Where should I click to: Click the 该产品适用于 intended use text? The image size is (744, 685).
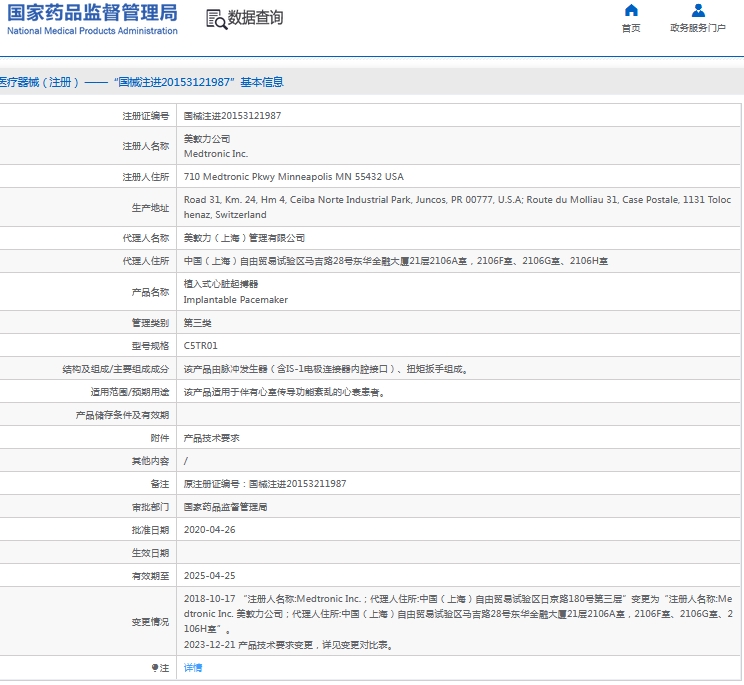pyautogui.click(x=284, y=392)
